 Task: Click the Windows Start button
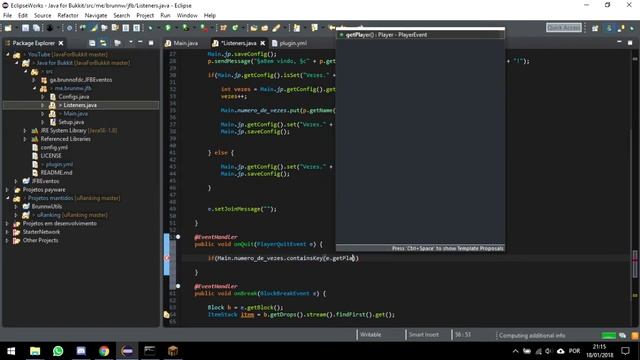(x=11, y=351)
